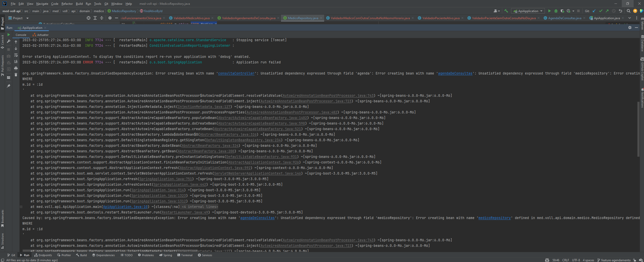Screen dimensions: 644x262
Task: Follow the medicoRepository bean link
Action: 494,218
